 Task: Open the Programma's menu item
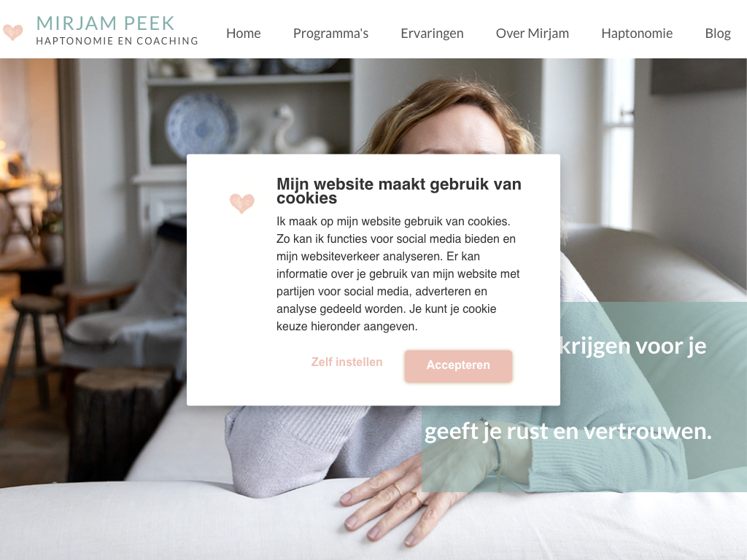click(330, 34)
